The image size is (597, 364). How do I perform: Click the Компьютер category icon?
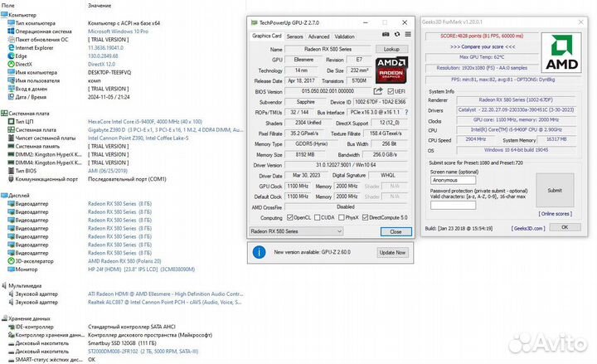click(x=4, y=15)
